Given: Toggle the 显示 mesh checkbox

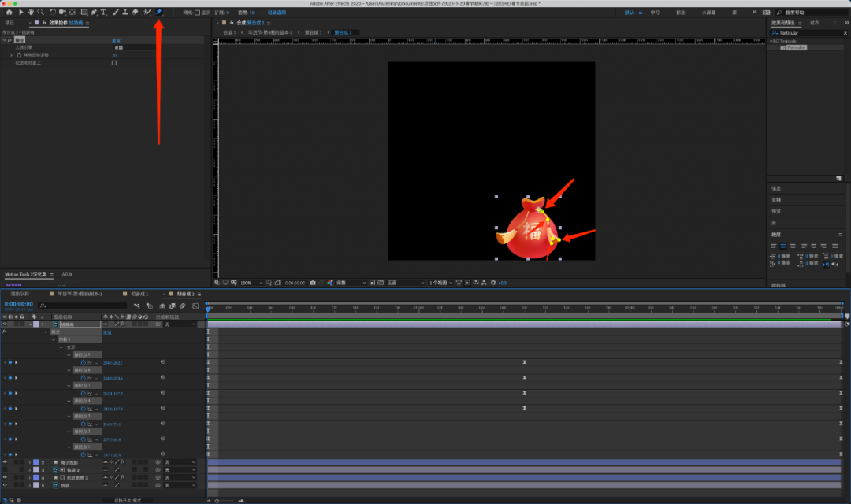Looking at the screenshot, I should click(197, 13).
